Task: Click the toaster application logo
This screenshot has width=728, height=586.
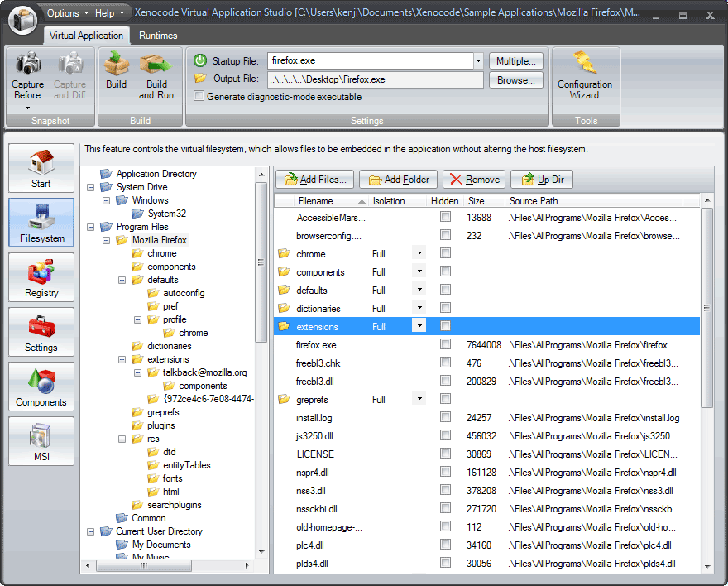Action: point(23,20)
